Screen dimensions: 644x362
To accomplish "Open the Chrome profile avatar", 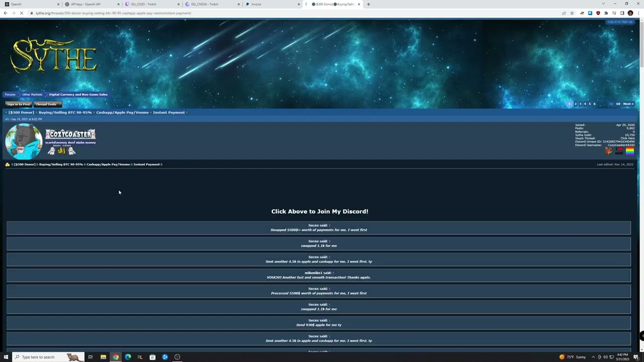I will pos(630,13).
